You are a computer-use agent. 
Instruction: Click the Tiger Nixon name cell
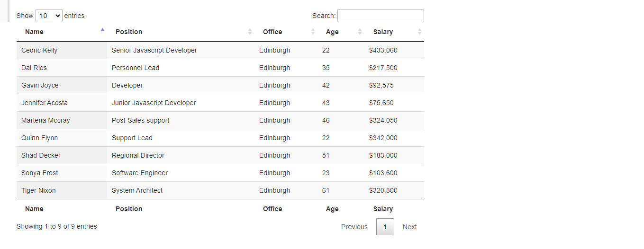pyautogui.click(x=38, y=190)
